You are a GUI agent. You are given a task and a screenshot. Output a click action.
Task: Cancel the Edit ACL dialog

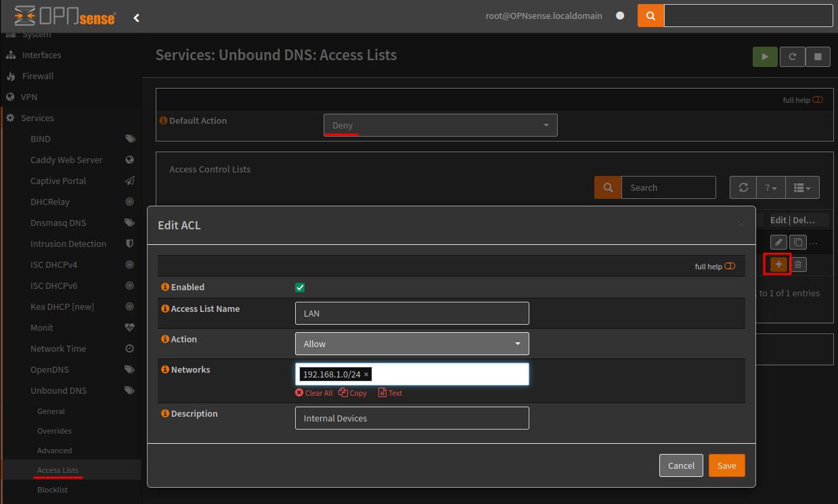[681, 465]
